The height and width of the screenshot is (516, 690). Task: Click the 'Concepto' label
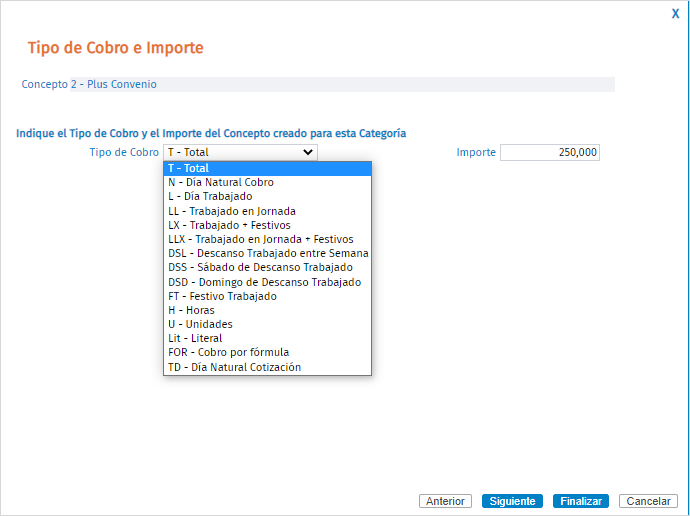44,84
